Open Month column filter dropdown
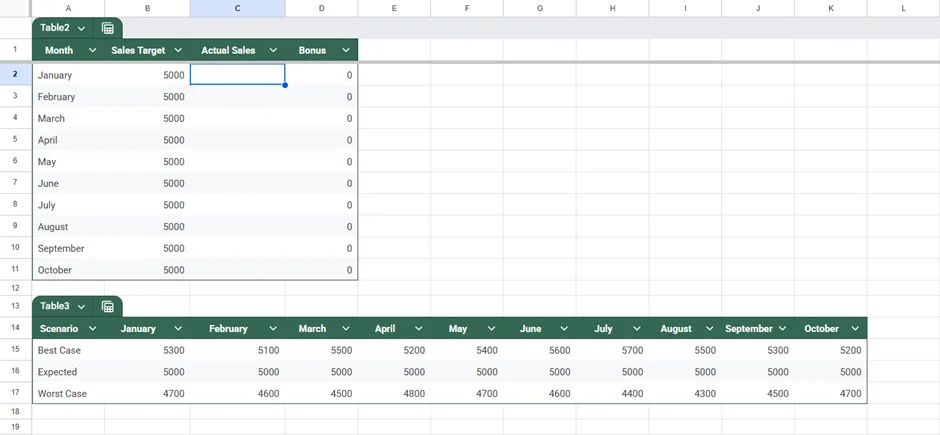Viewport: 940px width, 435px height. tap(92, 50)
